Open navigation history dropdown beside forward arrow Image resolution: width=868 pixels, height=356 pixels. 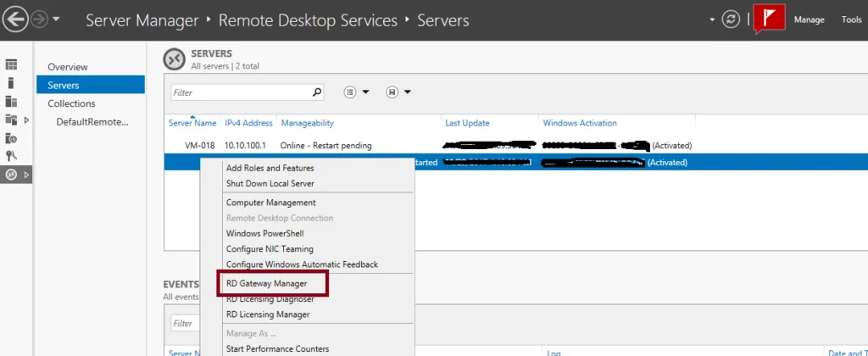(x=56, y=20)
